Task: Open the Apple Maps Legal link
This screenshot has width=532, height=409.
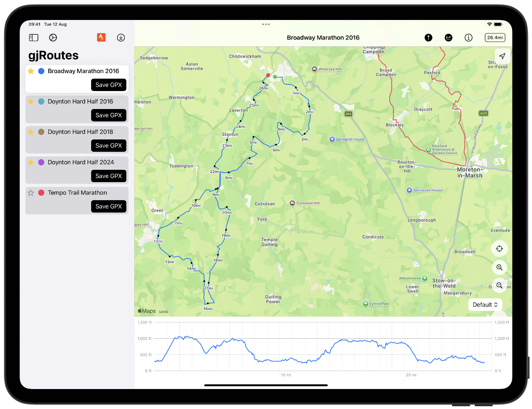Action: [163, 311]
